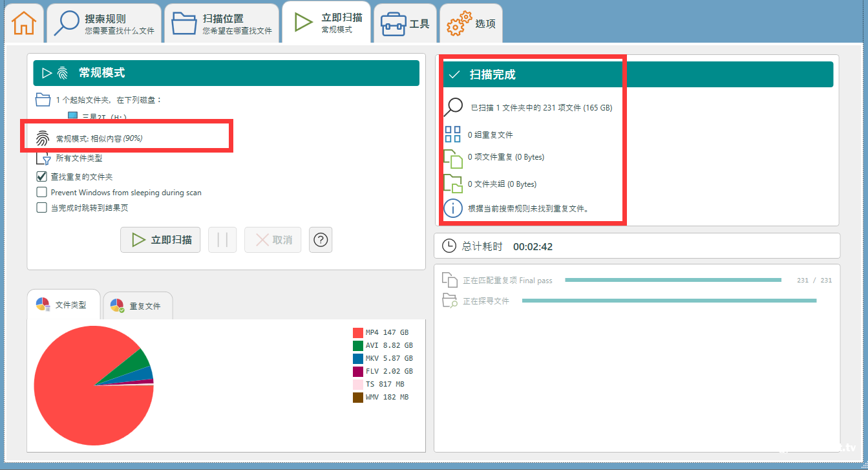Click the fingerprint icon beside 常规模式: 相似内容
The width and height of the screenshot is (868, 470).
click(43, 138)
